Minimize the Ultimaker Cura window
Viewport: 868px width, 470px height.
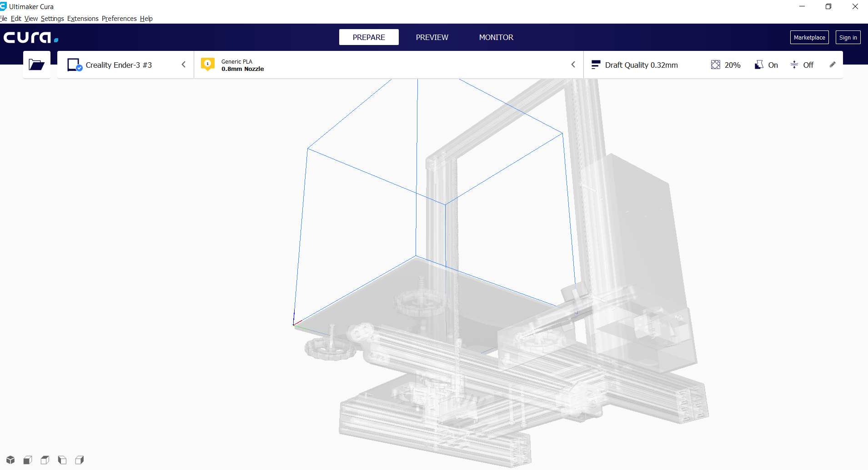click(x=802, y=6)
